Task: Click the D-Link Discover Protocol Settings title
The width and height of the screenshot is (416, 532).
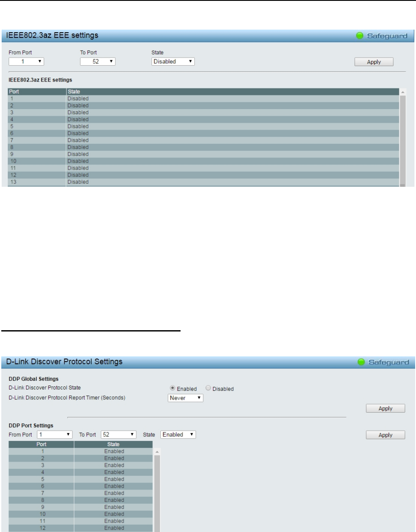Action: (x=64, y=362)
